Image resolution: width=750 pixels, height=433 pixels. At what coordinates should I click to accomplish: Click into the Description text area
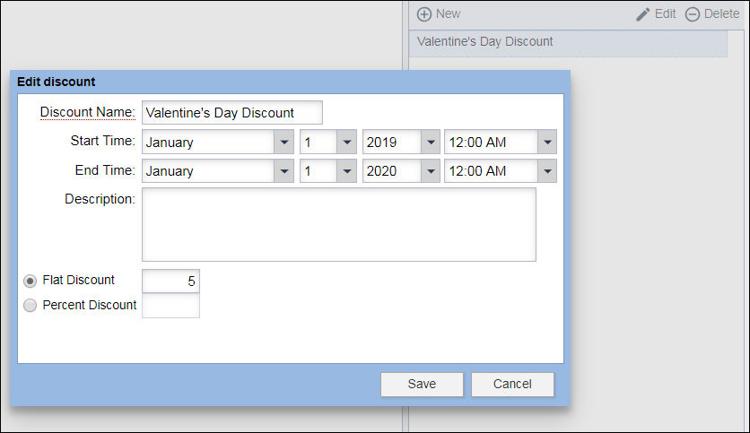[339, 224]
